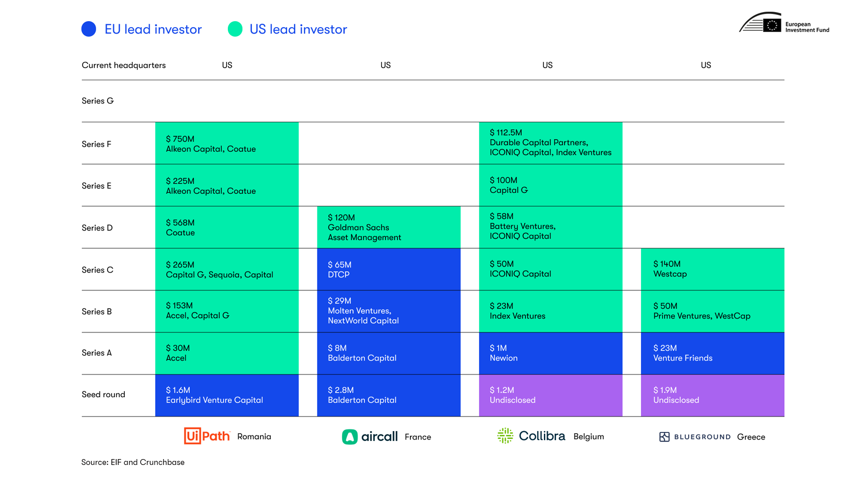The width and height of the screenshot is (868, 488).
Task: Click the Blueground square logo icon
Action: [664, 437]
